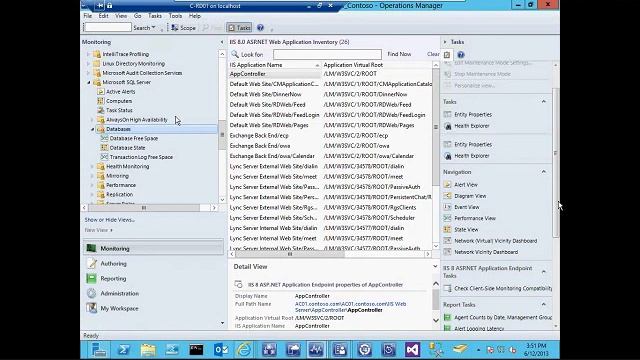Open Outlook from the taskbar
Screen dimensions: 640x360
coord(221,350)
